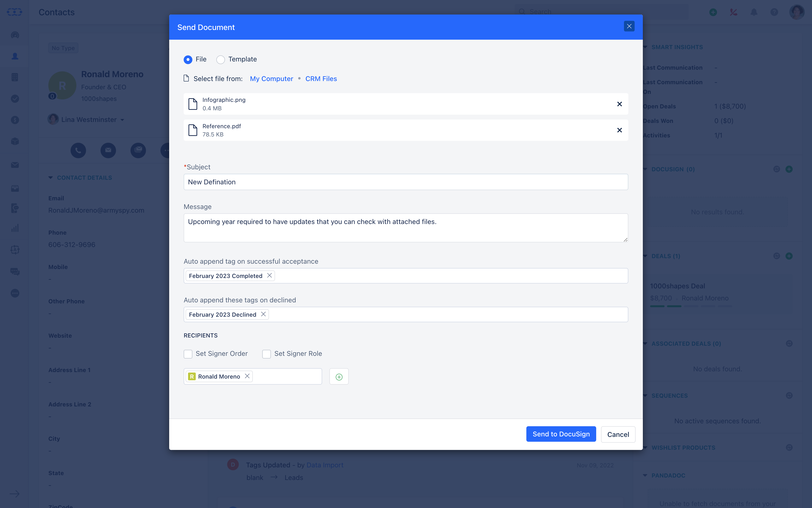Collapse the Smart Insights section
Image resolution: width=812 pixels, height=508 pixels.
[645, 47]
